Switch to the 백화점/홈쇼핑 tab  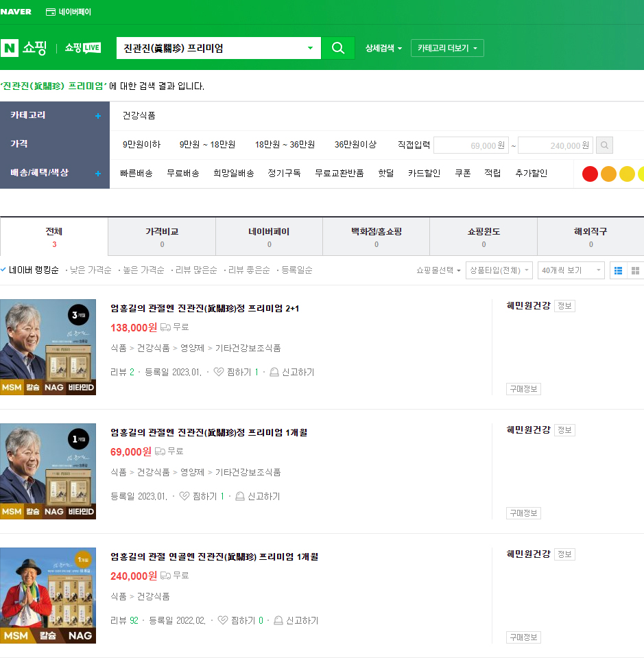click(x=377, y=237)
